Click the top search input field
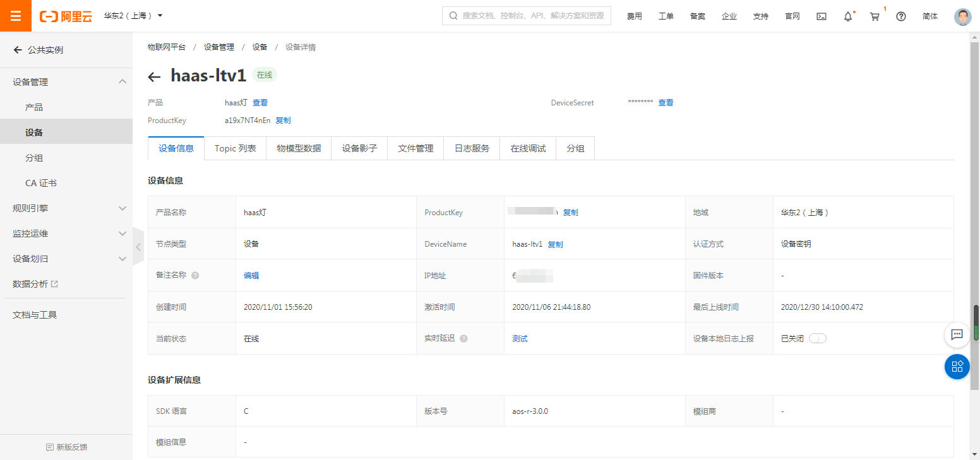This screenshot has height=460, width=980. point(527,16)
